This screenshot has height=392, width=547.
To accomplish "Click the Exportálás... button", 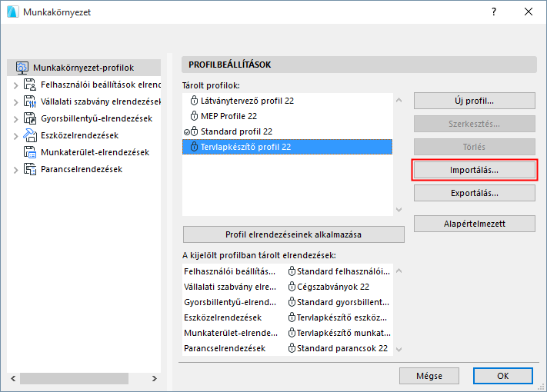I will click(475, 193).
